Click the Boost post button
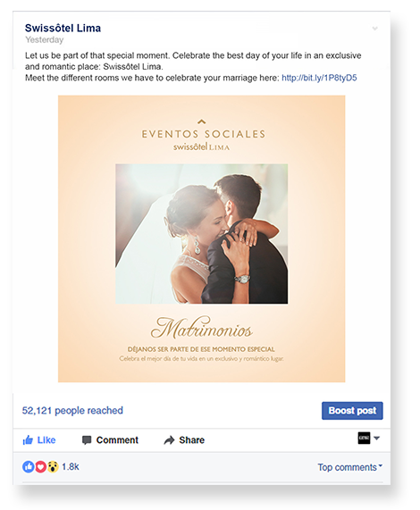Image resolution: width=420 pixels, height=510 pixels. point(352,411)
